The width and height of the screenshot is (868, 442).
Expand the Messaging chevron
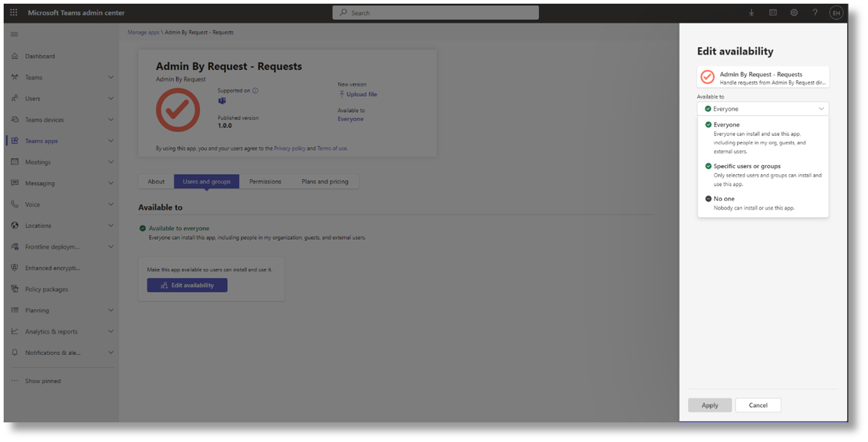coord(111,183)
